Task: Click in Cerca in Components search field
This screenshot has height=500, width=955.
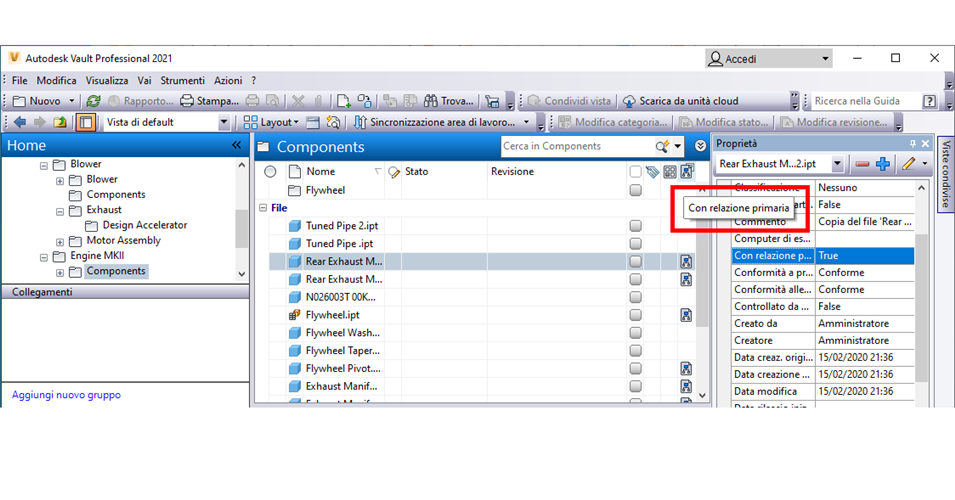Action: [x=577, y=146]
